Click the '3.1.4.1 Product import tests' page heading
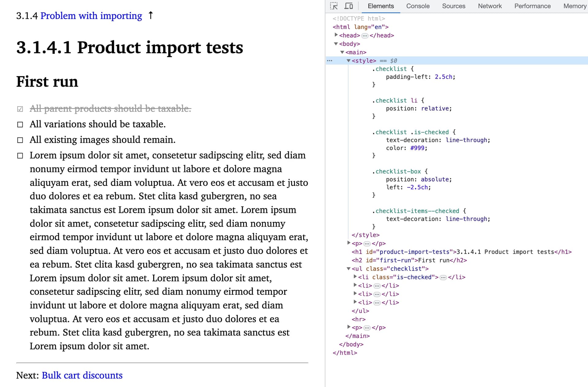The height and width of the screenshot is (387, 588). click(130, 48)
